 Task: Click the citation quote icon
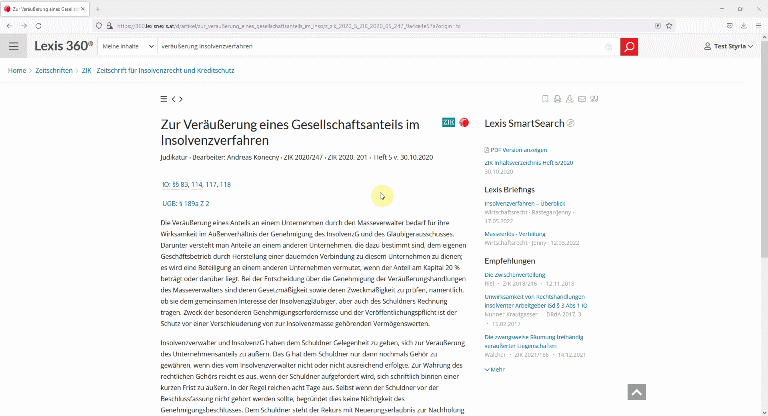pos(594,99)
